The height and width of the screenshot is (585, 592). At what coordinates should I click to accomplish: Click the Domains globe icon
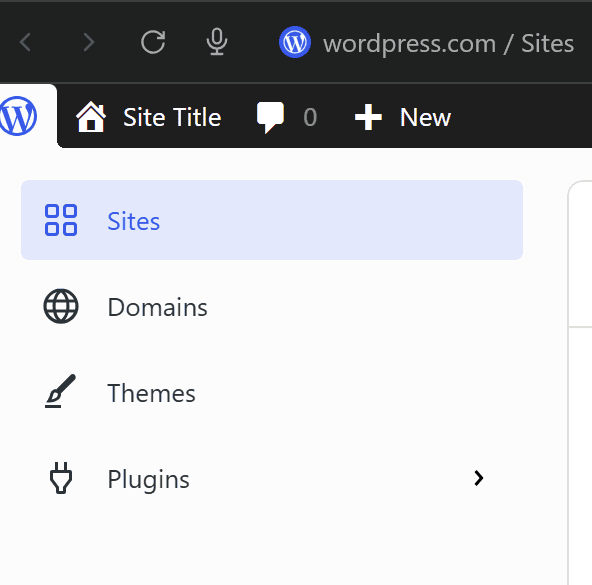(61, 306)
